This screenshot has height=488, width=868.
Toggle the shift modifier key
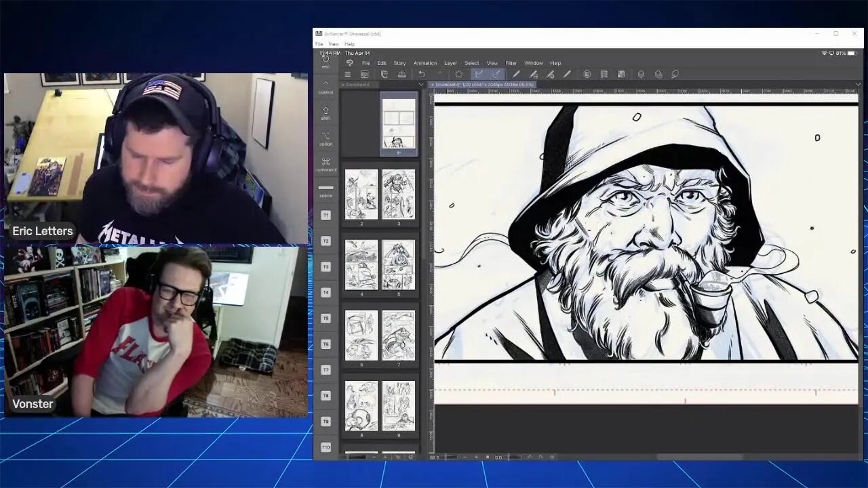[325, 113]
